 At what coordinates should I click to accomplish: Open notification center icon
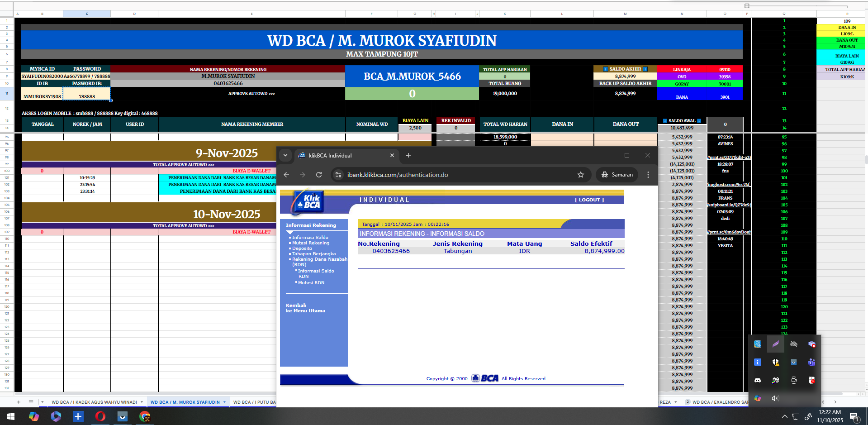click(854, 416)
